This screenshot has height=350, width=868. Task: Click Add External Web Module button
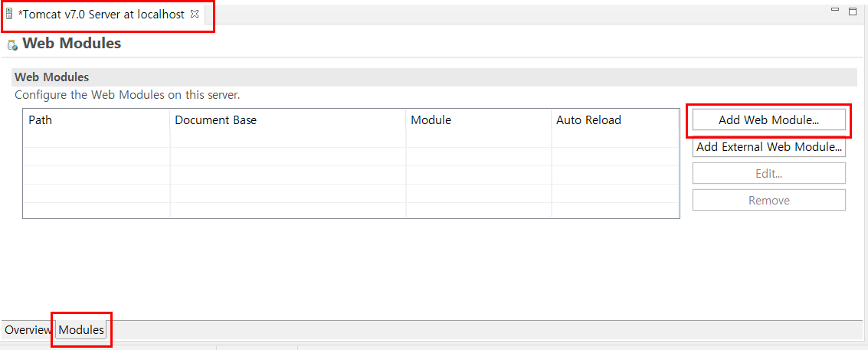click(x=769, y=147)
